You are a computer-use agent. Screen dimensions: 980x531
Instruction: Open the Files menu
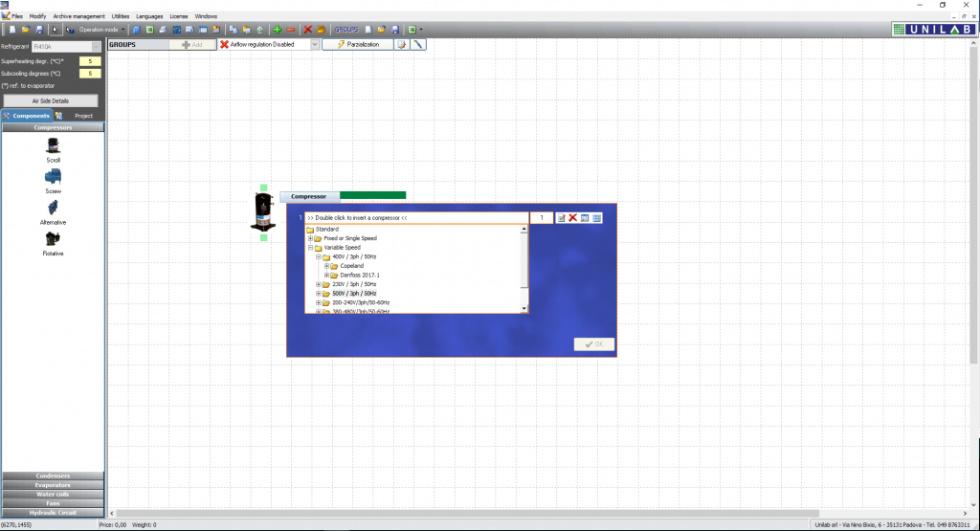[17, 16]
